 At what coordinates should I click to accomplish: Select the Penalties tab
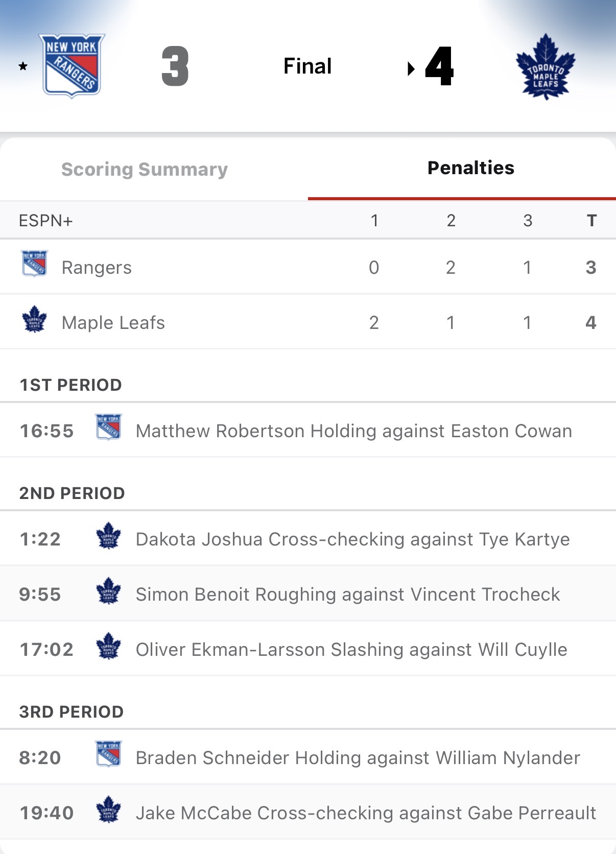(470, 168)
